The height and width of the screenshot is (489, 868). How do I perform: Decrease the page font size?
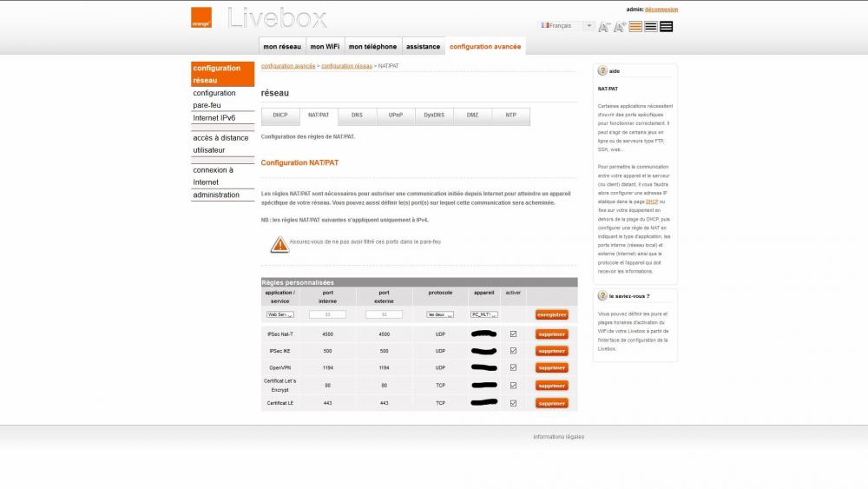[x=604, y=27]
